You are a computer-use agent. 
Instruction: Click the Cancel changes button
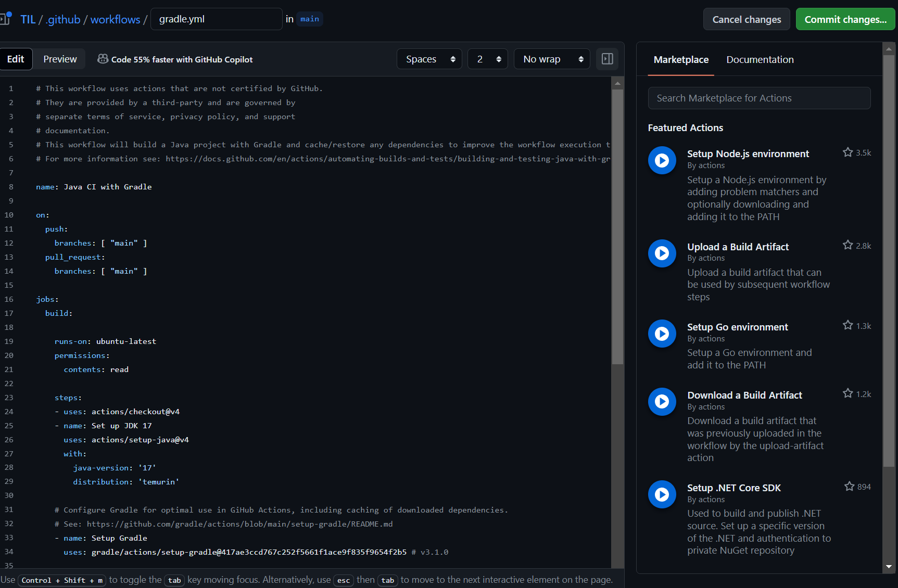(747, 19)
